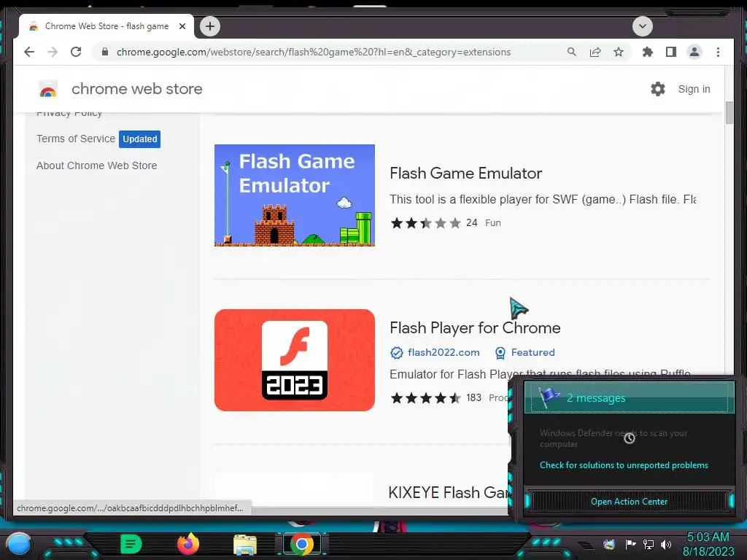
Task: Open the Chrome profile avatar menu
Action: tap(694, 52)
